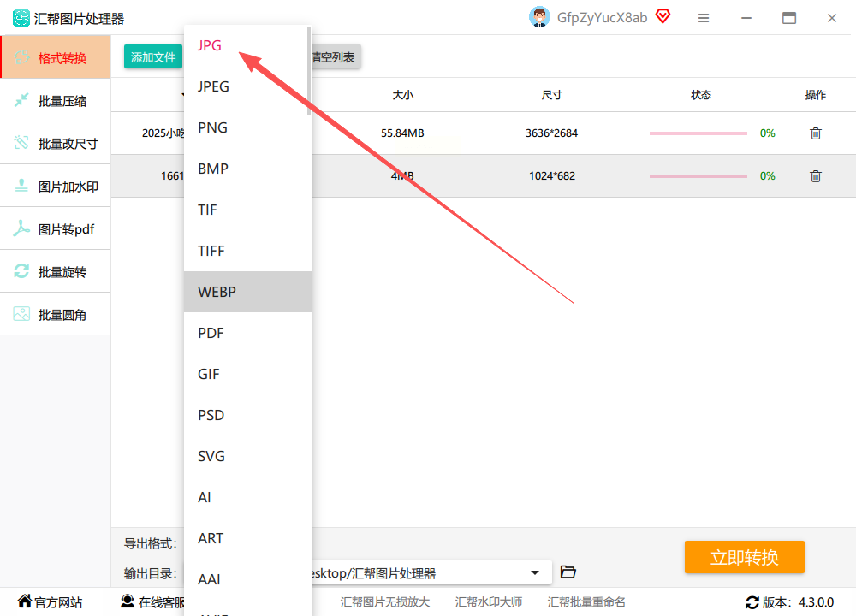The image size is (856, 616).
Task: Open the 批量旋转 section
Action: 56,271
